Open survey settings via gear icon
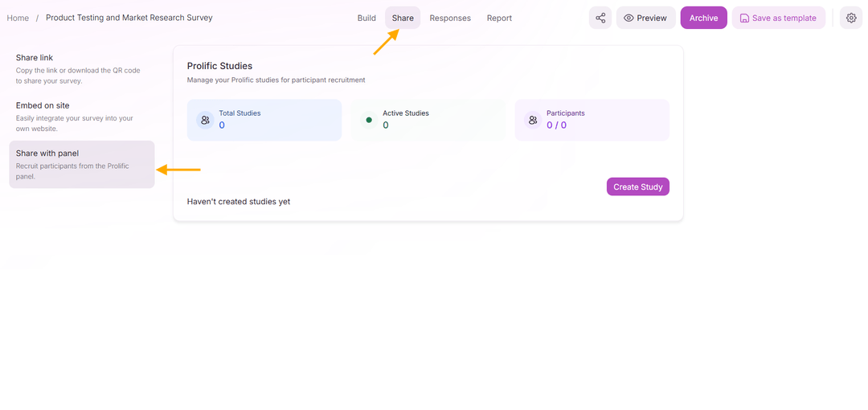This screenshot has width=868, height=410. pos(851,18)
